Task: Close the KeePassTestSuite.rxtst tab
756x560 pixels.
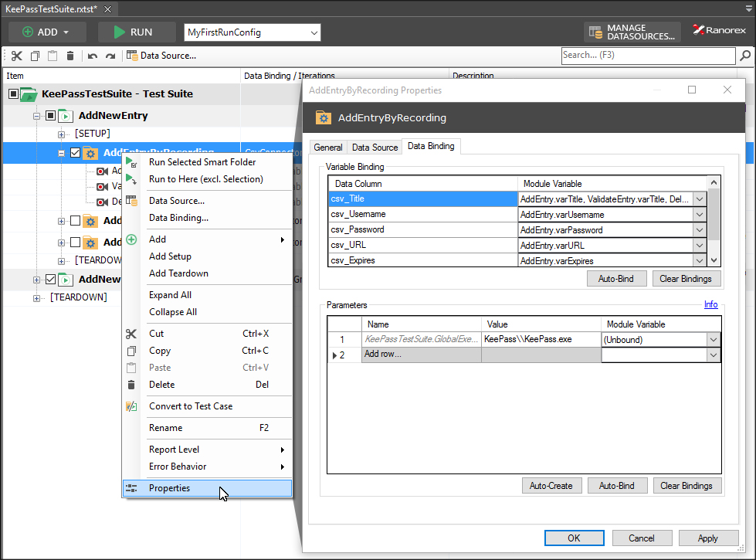Action: 108,9
